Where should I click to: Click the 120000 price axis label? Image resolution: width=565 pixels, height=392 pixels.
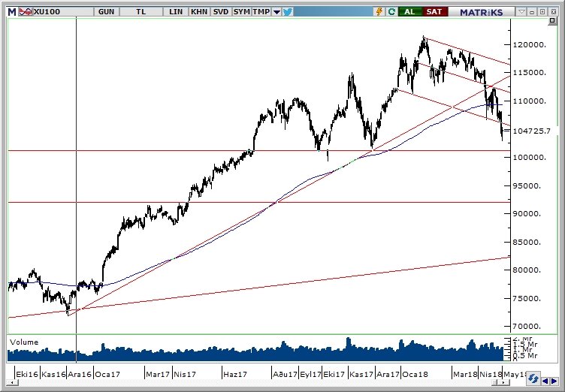(x=529, y=44)
